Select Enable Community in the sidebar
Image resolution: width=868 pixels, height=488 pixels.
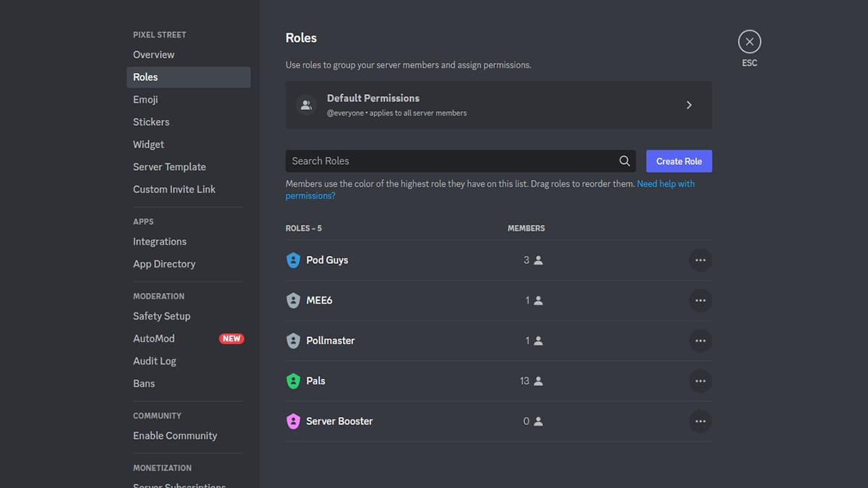[x=175, y=436]
